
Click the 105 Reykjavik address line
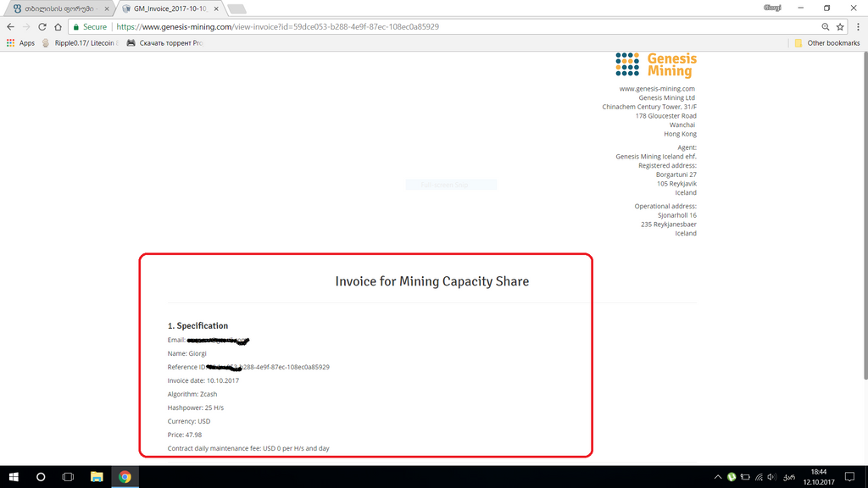tap(676, 184)
